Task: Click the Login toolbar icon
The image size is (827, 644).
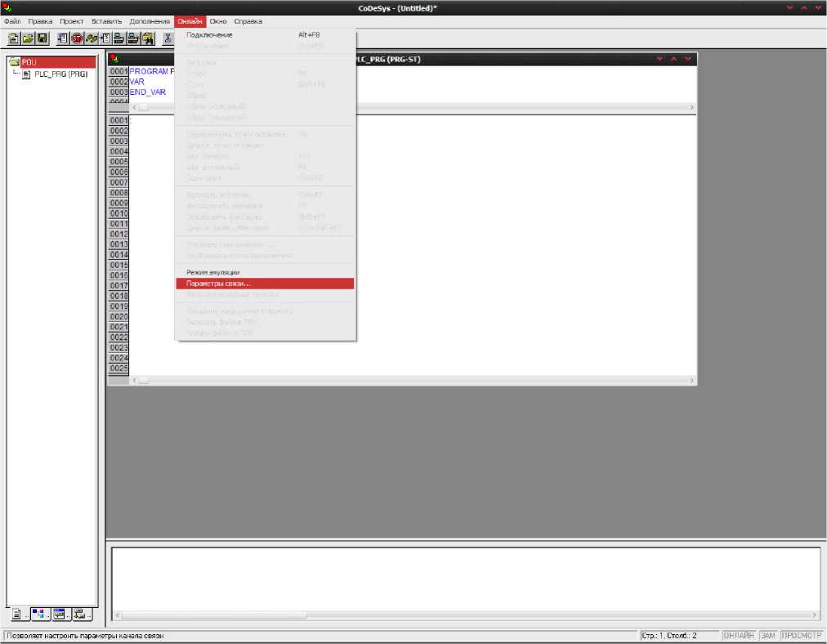Action: (x=120, y=38)
